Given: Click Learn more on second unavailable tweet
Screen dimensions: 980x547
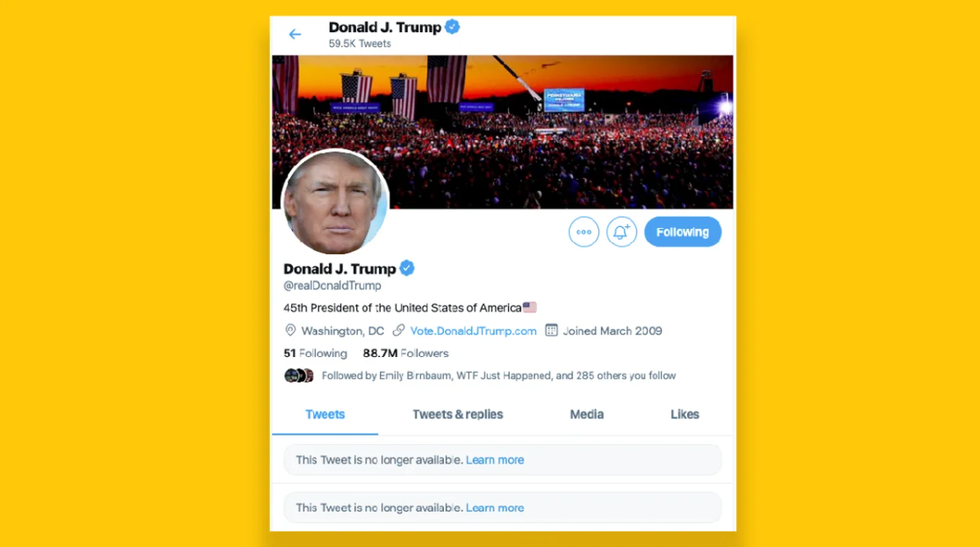Looking at the screenshot, I should [x=495, y=508].
